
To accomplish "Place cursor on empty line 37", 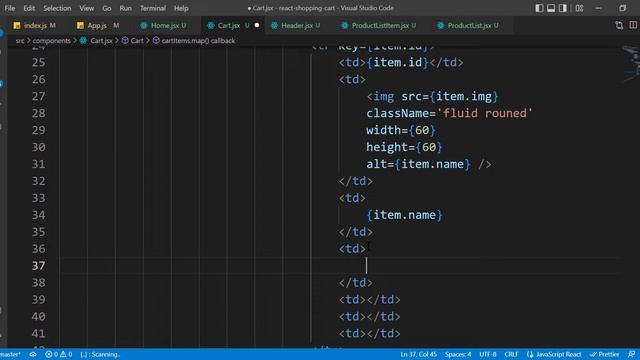I will 339,266.
